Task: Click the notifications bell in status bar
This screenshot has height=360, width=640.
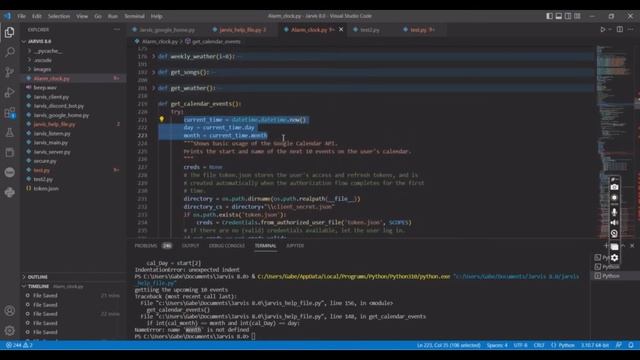Action: point(631,345)
